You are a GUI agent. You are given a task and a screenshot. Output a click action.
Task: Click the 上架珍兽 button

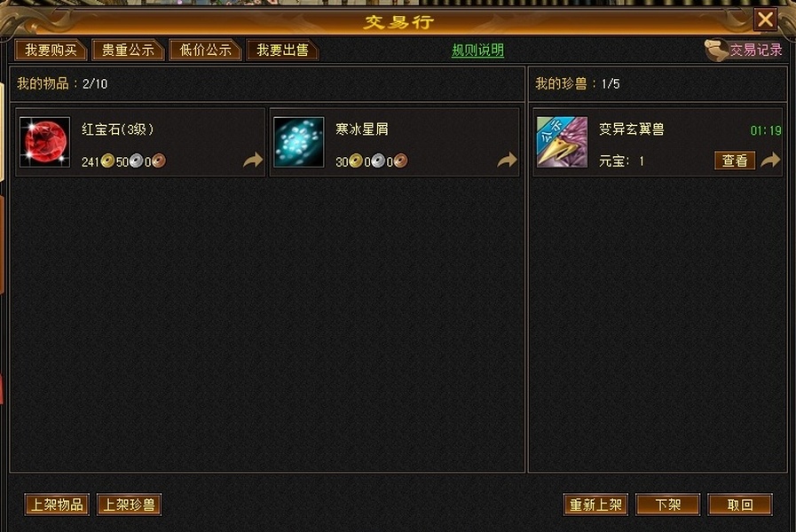click(129, 505)
